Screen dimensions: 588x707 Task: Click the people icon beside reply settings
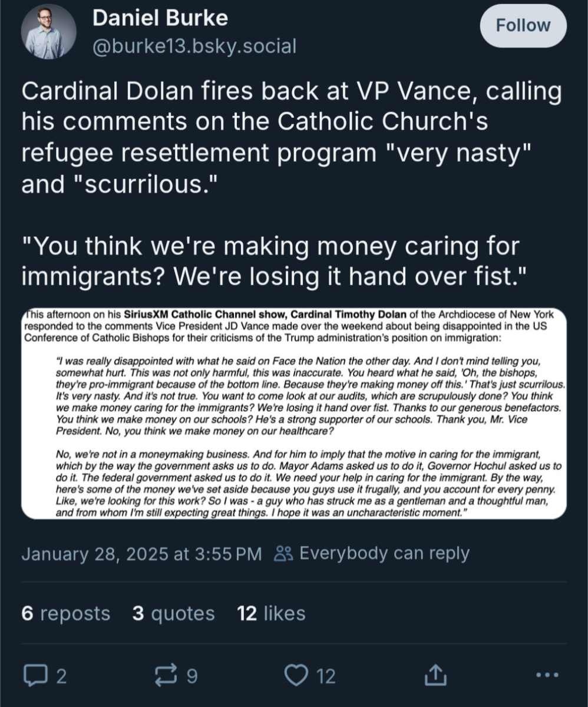pyautogui.click(x=284, y=554)
